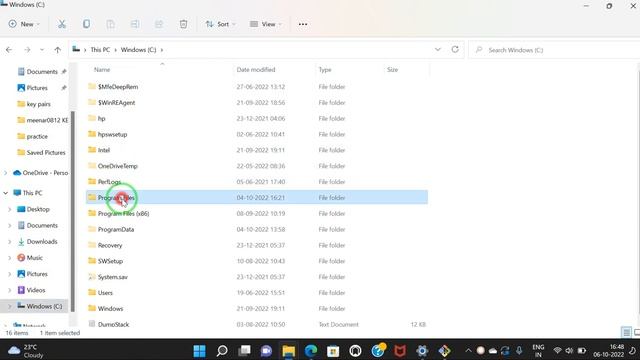Click This PC in breadcrumb path

pyautogui.click(x=100, y=50)
